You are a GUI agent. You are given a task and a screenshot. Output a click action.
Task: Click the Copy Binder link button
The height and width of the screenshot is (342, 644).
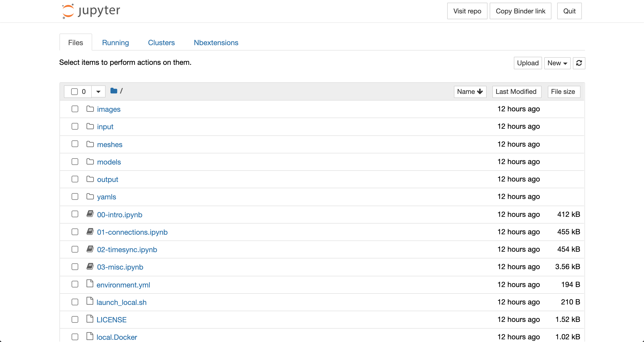coord(521,11)
